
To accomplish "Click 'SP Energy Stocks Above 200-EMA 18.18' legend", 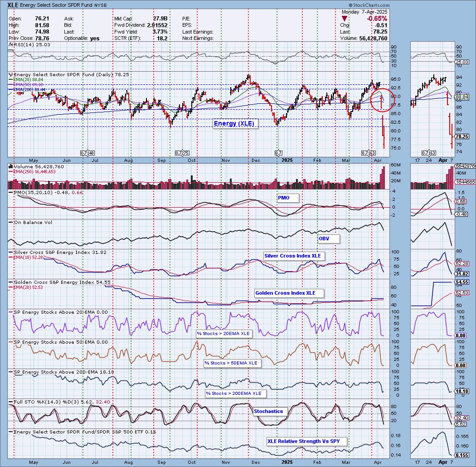I will 61,372.
